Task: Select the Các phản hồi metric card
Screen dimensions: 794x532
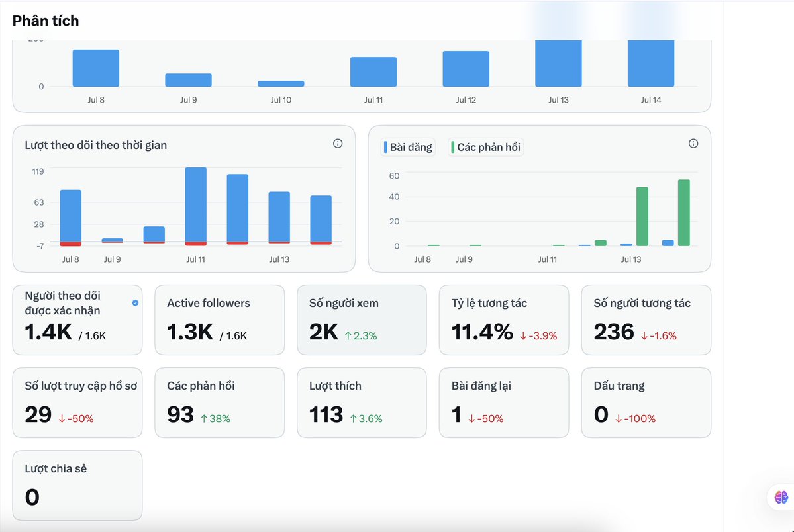Action: coord(220,402)
